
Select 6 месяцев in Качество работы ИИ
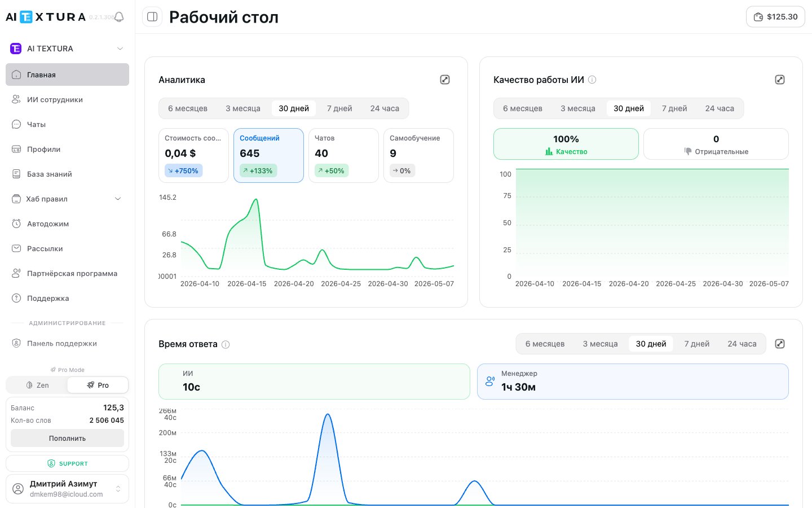coord(523,108)
